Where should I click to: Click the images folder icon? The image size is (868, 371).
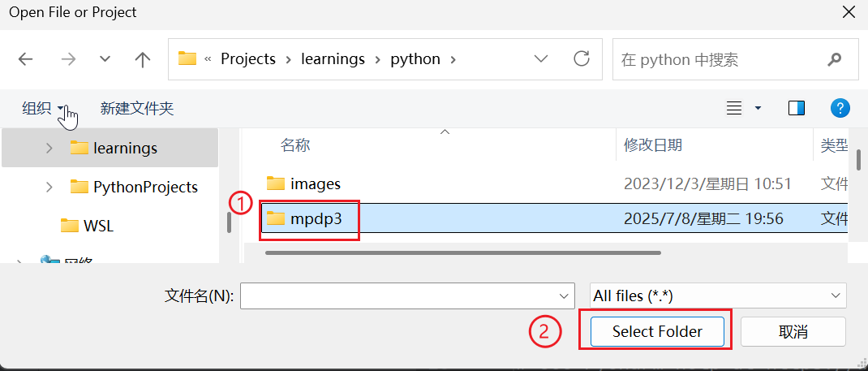pyautogui.click(x=275, y=183)
